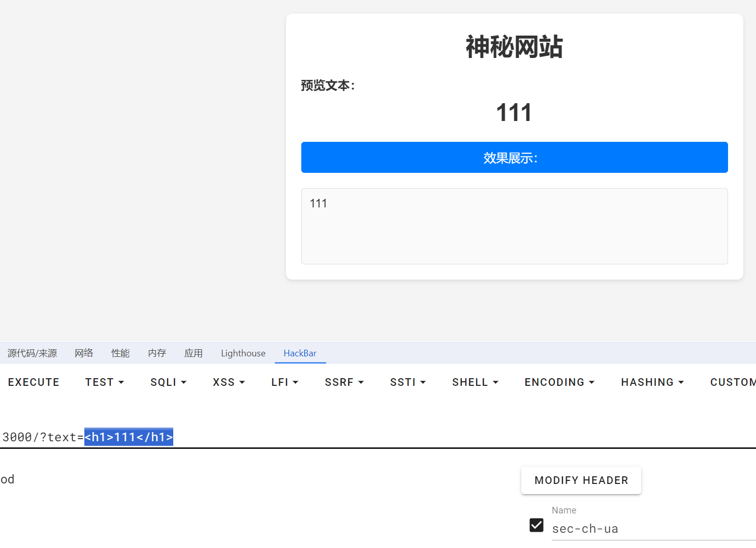The height and width of the screenshot is (548, 756).
Task: Click the sec-ch-ua header name field
Action: point(653,529)
